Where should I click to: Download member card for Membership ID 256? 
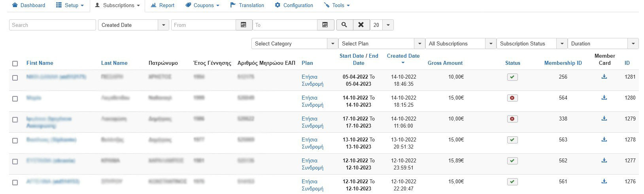click(x=604, y=77)
